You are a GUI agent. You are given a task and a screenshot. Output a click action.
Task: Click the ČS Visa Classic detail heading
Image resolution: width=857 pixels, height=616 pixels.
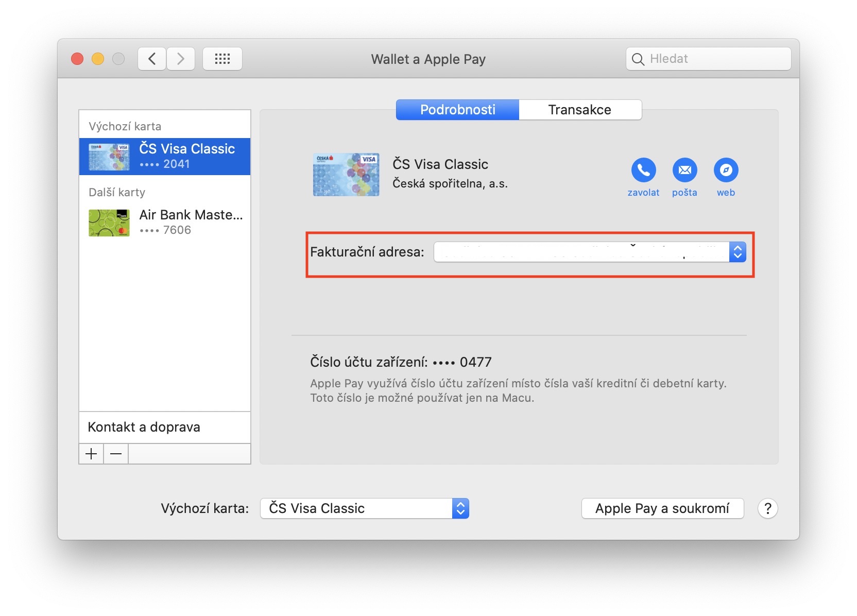[x=440, y=164]
